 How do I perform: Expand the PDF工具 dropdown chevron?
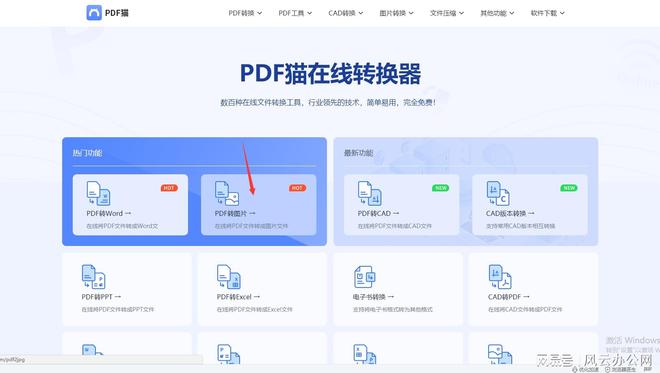310,13
